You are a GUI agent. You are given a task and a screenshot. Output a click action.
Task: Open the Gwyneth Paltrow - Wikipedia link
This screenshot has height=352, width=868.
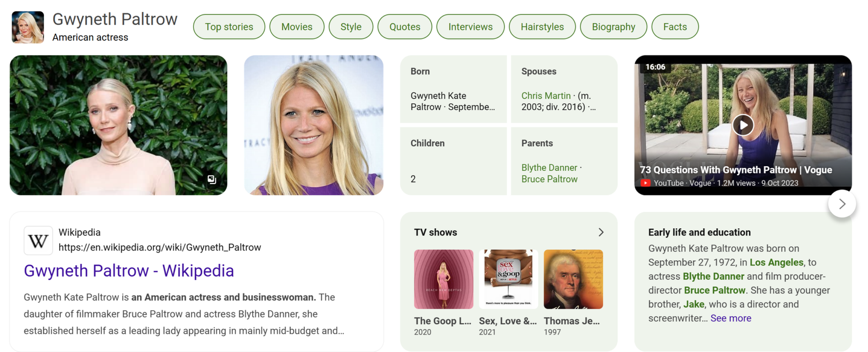(x=129, y=271)
